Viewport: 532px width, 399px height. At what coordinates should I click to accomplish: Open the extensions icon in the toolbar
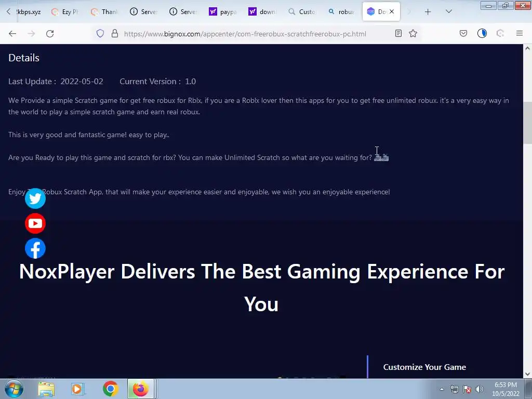(500, 33)
